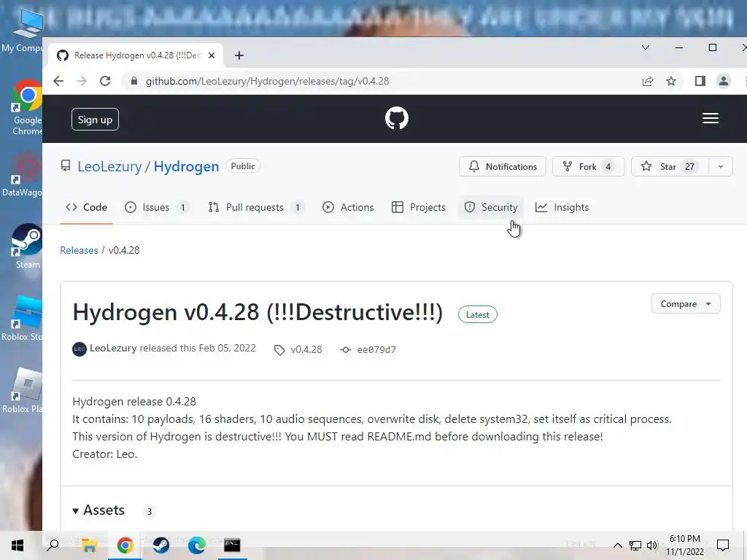Go back to the previous page
This screenshot has height=560, width=747.
click(x=58, y=81)
